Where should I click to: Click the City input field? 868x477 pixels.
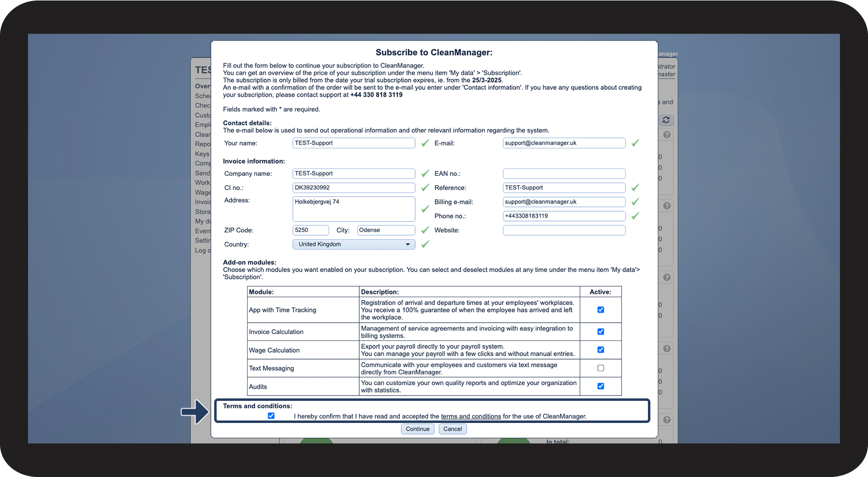pyautogui.click(x=386, y=230)
